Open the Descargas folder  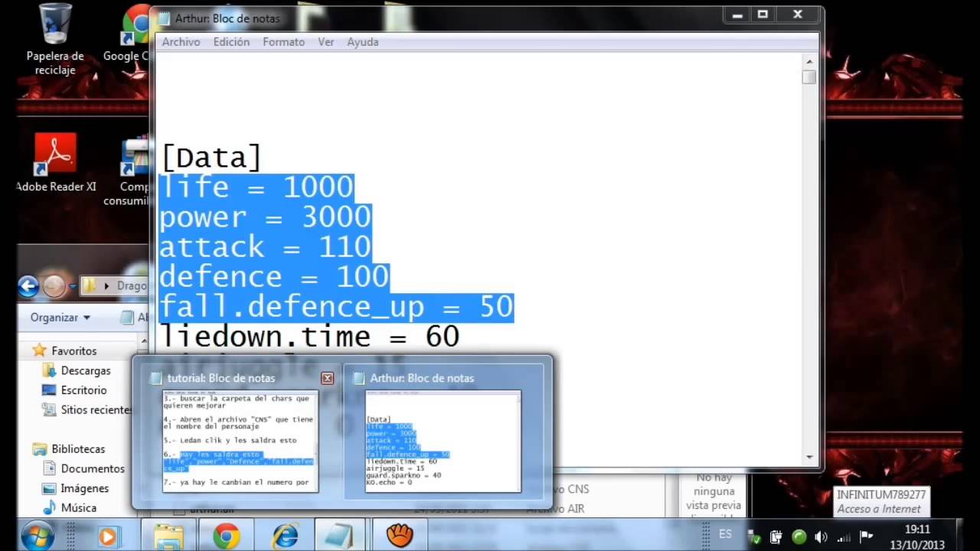tap(85, 370)
